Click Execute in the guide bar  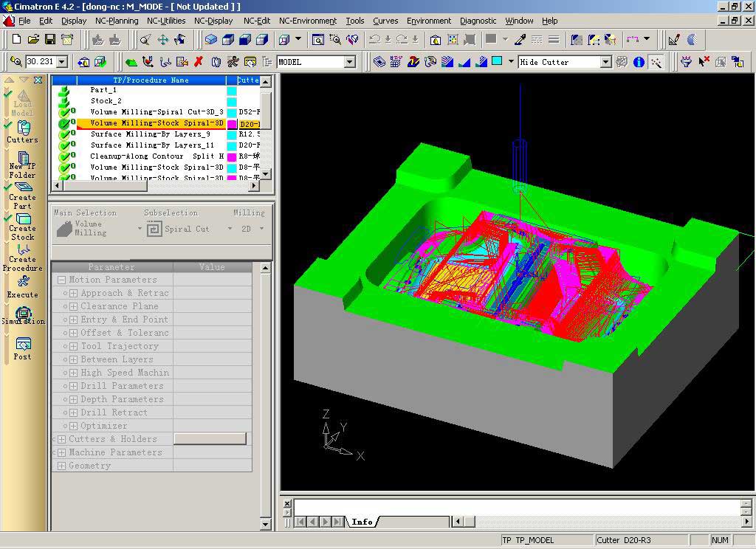tap(22, 287)
